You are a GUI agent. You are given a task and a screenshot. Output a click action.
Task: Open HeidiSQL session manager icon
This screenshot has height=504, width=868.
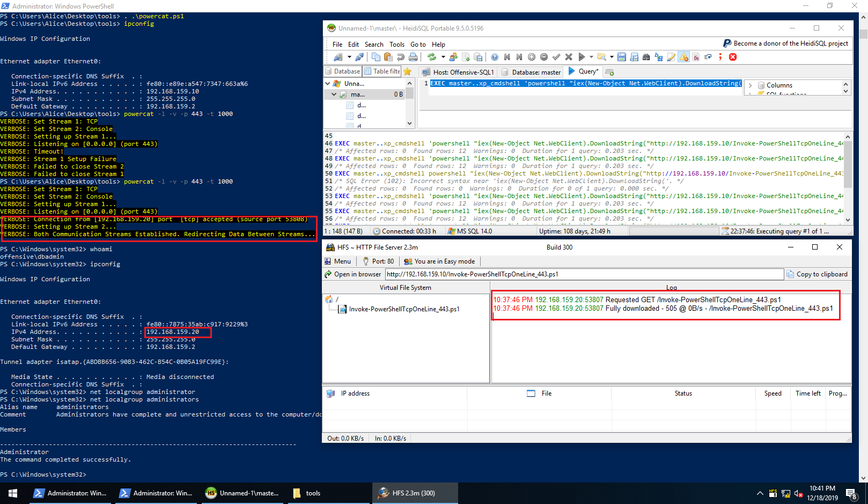pos(338,57)
